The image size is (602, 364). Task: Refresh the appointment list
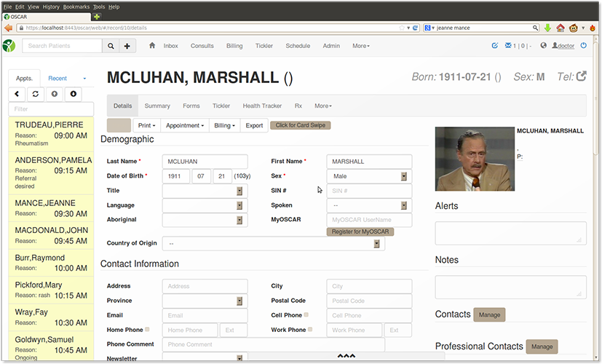[36, 94]
